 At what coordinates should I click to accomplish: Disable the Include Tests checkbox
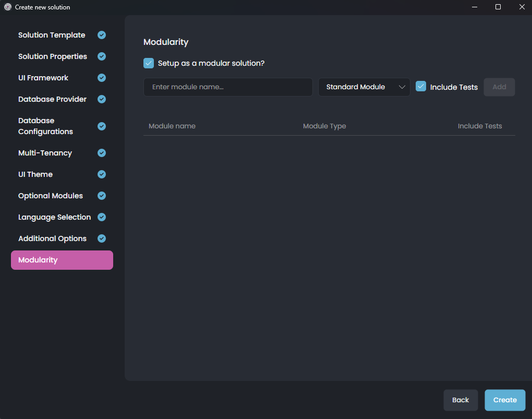(421, 87)
